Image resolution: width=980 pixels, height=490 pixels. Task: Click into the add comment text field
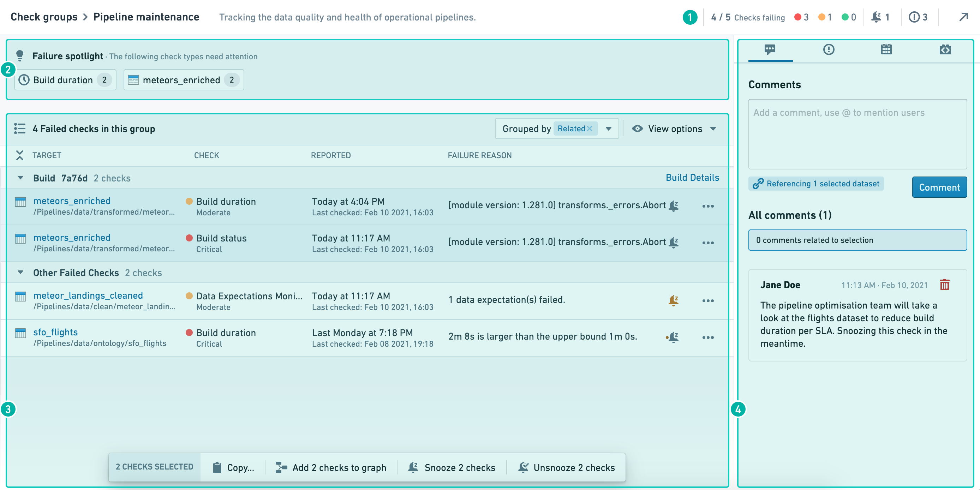click(x=857, y=134)
